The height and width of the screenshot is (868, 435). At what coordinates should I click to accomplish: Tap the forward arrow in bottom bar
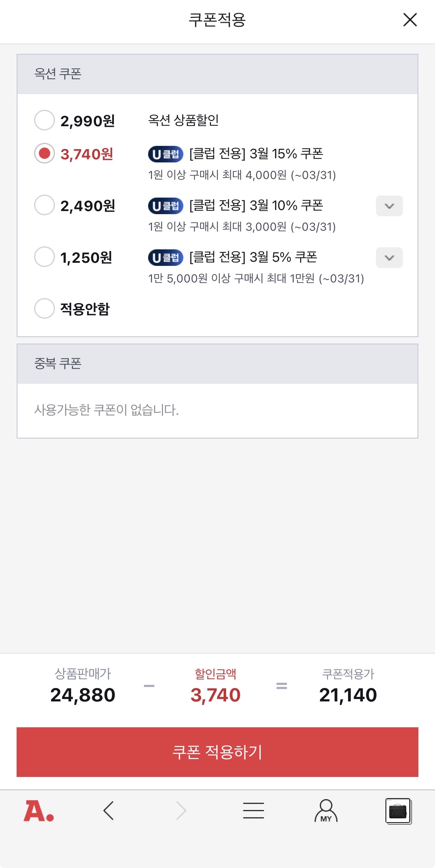pos(181,810)
